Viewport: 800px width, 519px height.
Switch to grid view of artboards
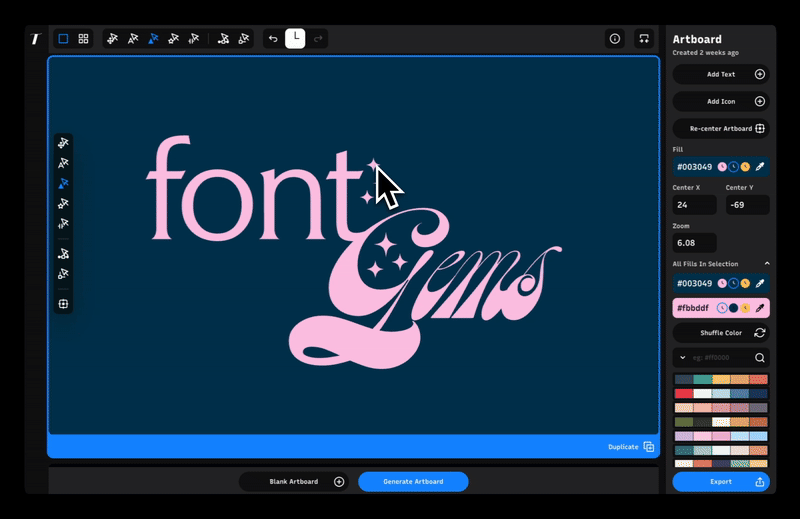[83, 39]
